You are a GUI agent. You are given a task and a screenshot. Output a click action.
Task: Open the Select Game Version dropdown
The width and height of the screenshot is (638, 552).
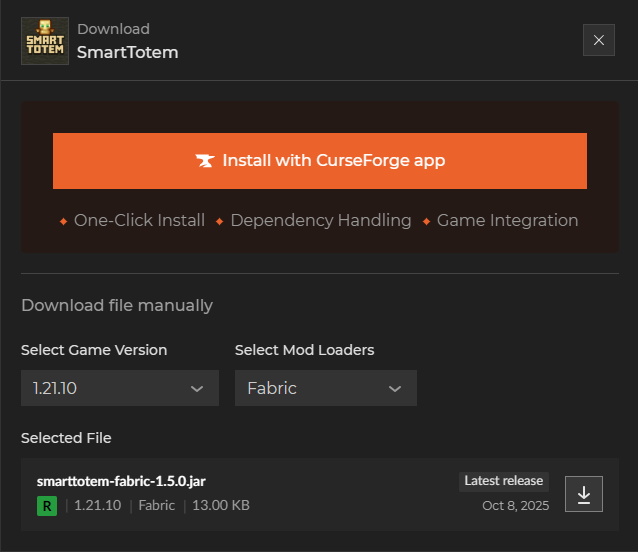click(120, 388)
